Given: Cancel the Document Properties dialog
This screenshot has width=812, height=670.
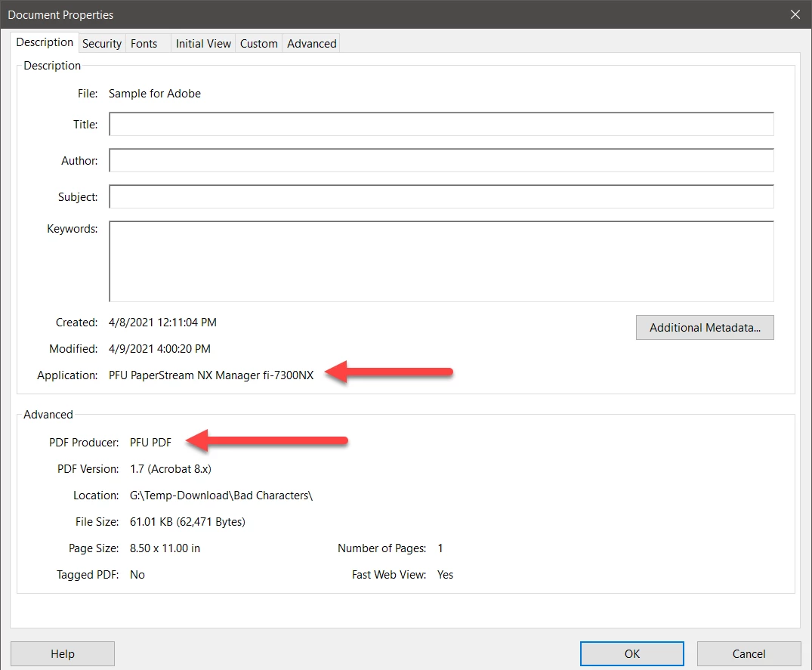Looking at the screenshot, I should click(x=749, y=653).
